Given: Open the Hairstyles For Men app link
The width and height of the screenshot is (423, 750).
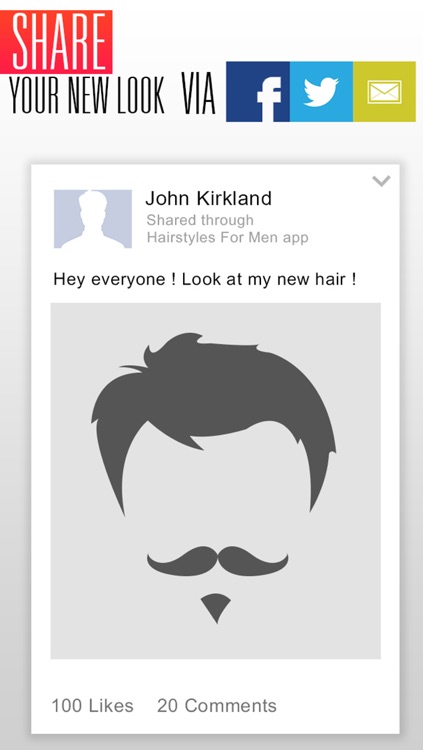Looking at the screenshot, I should click(x=227, y=237).
